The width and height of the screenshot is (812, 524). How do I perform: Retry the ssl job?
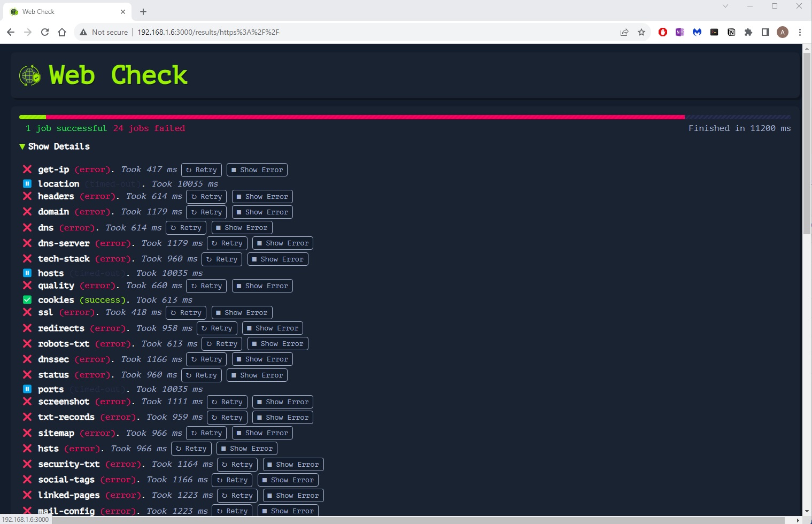(185, 312)
